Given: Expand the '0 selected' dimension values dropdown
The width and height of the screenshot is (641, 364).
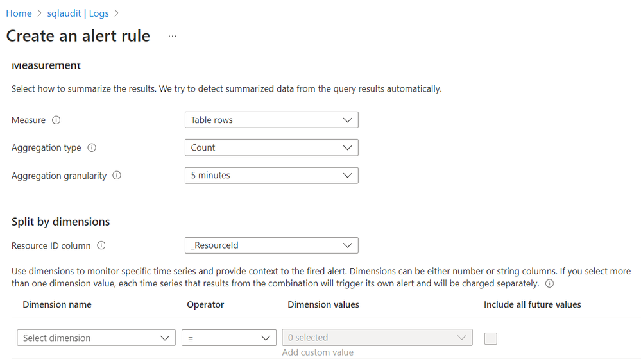Looking at the screenshot, I should pos(377,338).
